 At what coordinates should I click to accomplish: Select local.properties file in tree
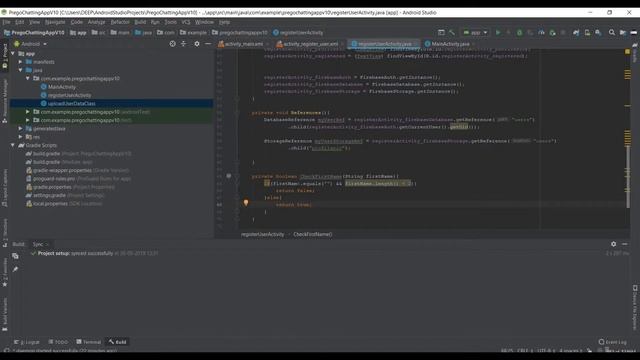pos(50,204)
